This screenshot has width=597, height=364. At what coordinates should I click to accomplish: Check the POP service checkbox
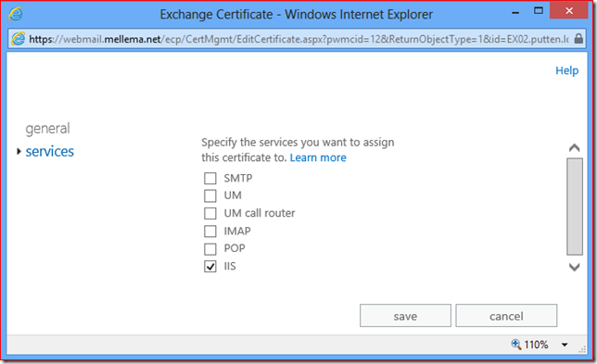tap(210, 249)
